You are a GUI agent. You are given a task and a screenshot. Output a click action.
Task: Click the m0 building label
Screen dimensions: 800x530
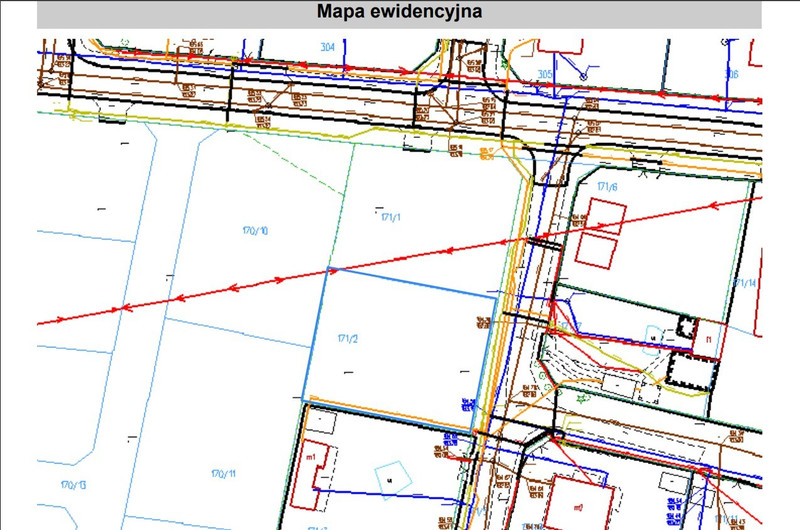578,508
